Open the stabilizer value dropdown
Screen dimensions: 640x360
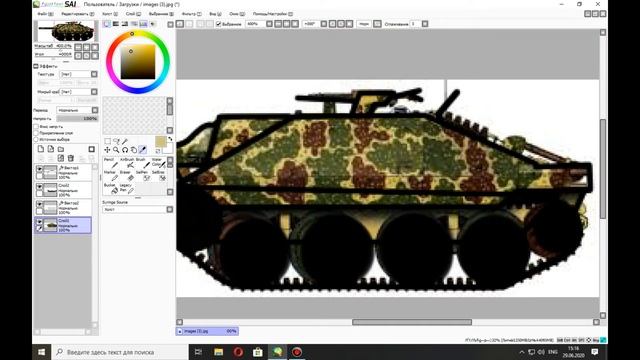point(425,24)
